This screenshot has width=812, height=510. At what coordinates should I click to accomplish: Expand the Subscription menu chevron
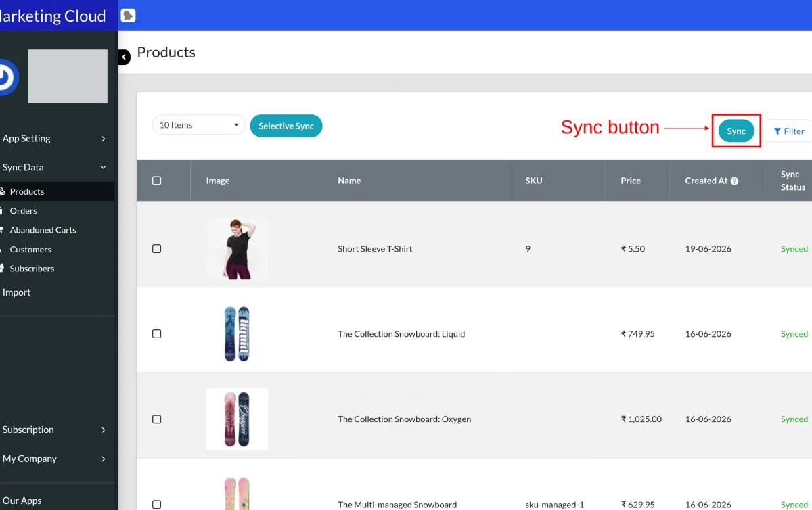coord(104,430)
